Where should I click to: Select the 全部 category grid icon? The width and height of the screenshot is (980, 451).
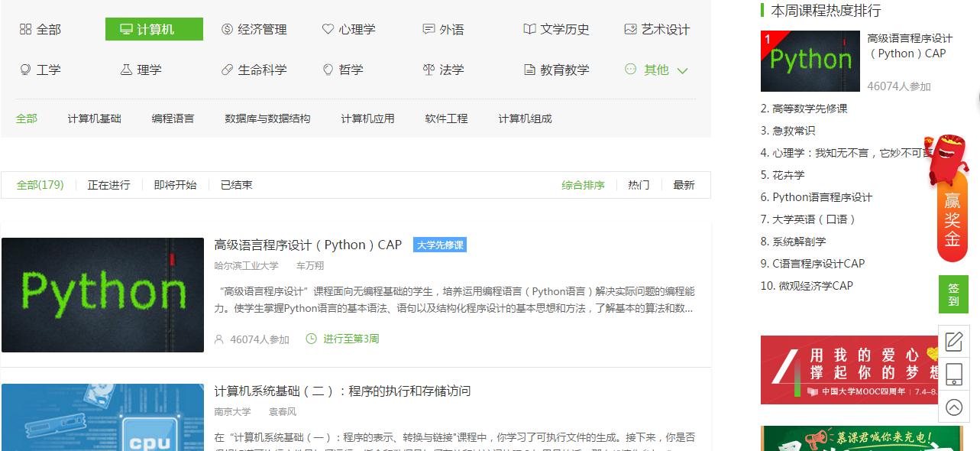click(x=25, y=29)
